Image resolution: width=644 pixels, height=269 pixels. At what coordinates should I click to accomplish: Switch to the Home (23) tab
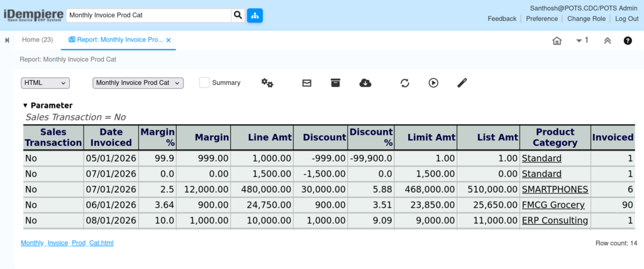37,40
